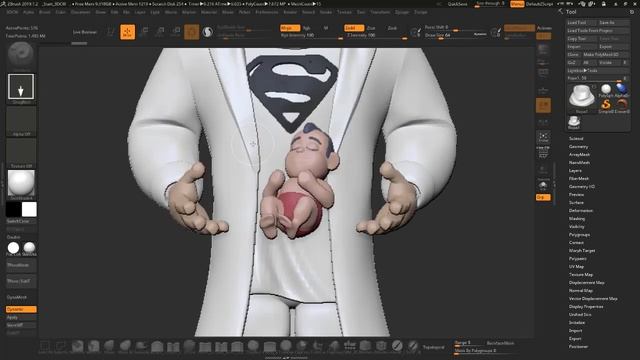Select the SimpleBrush tool thumbnail
This screenshot has width=640, height=360.
[x=606, y=106]
